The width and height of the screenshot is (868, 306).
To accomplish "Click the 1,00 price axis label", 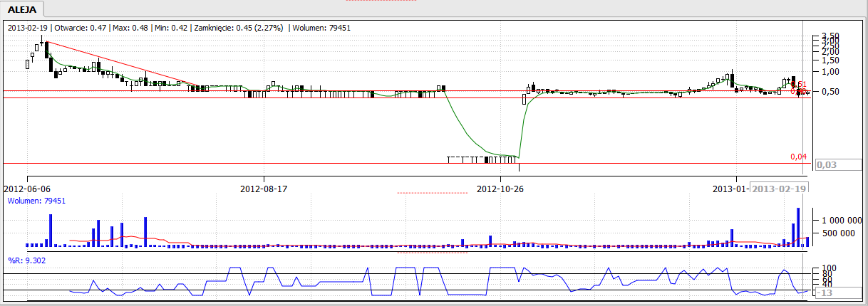I will [830, 72].
